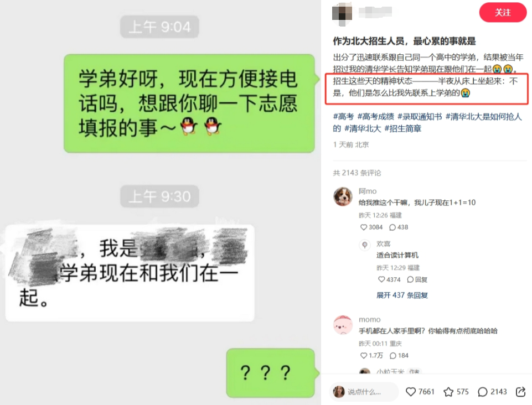Open 阿mo's dog avatar profile
This screenshot has height=405, width=532.
click(x=343, y=196)
